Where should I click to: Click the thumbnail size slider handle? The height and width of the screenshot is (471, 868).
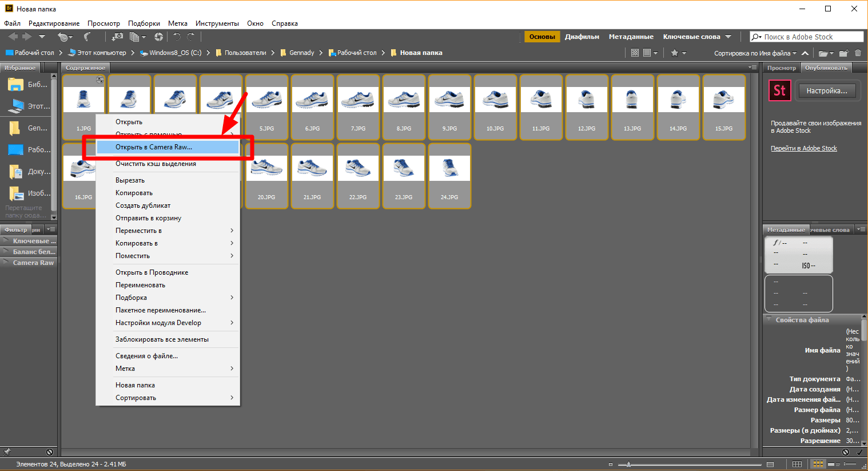(x=629, y=464)
